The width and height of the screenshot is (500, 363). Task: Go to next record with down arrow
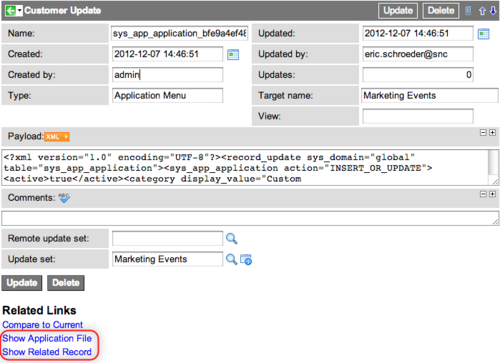click(493, 11)
